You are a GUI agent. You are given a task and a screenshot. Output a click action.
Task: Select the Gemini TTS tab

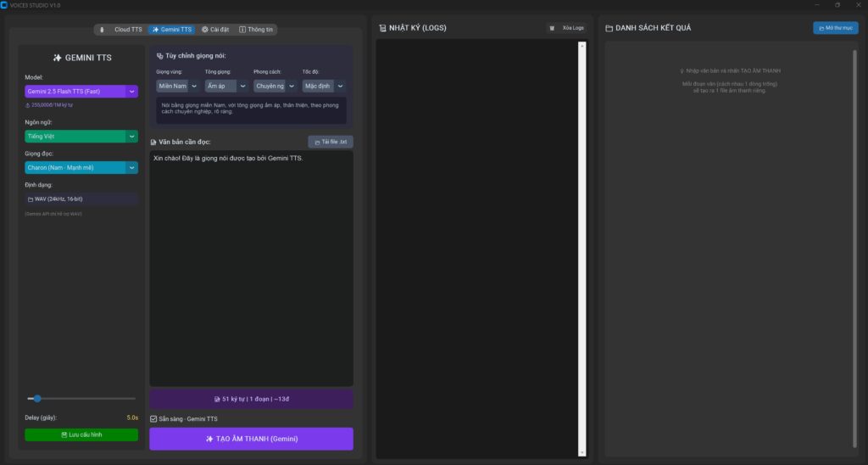click(x=171, y=30)
